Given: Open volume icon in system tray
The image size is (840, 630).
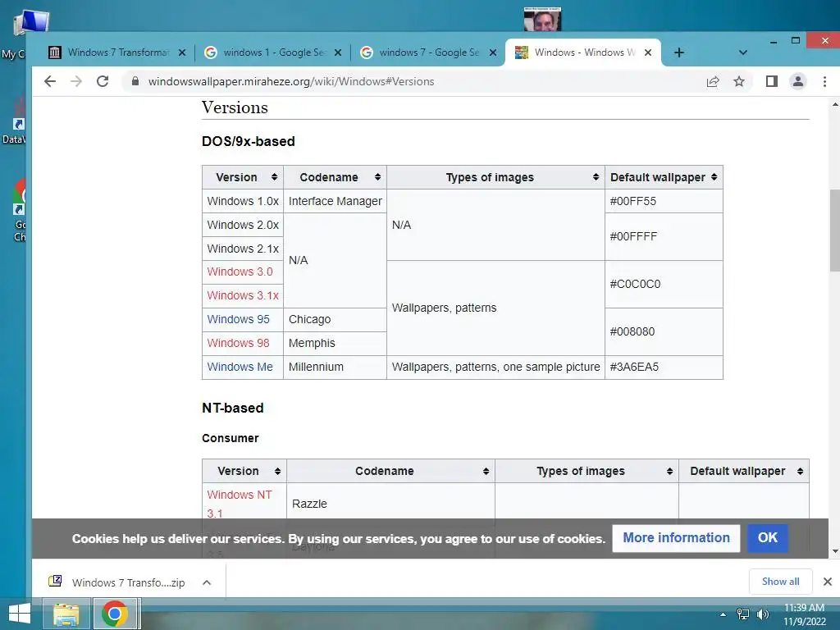Looking at the screenshot, I should tap(762, 614).
